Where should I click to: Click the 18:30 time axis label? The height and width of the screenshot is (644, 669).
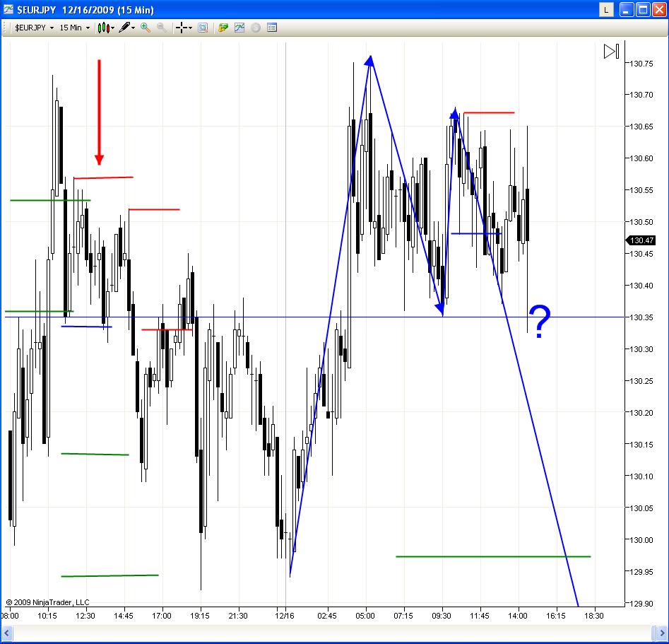(x=594, y=616)
